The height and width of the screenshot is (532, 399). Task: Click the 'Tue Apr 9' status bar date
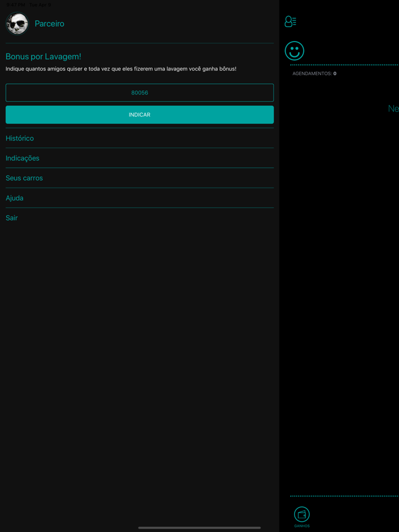click(x=40, y=5)
